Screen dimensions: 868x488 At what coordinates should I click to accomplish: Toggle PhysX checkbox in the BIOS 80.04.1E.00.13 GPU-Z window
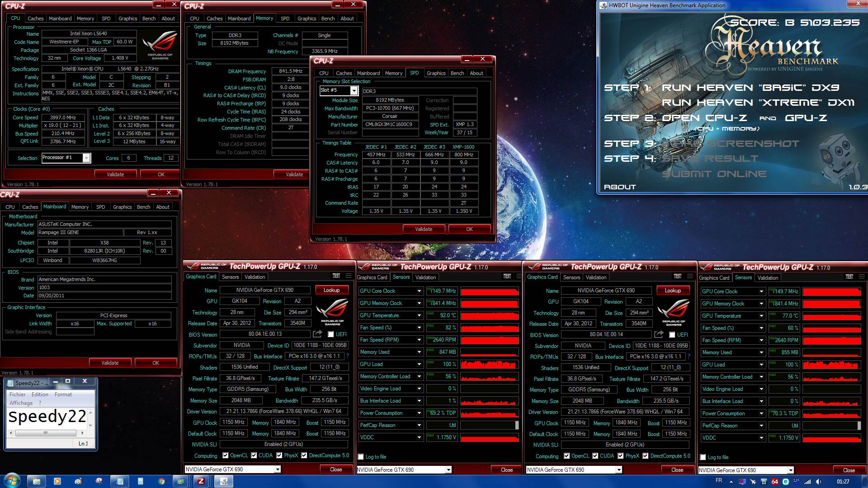[279, 455]
